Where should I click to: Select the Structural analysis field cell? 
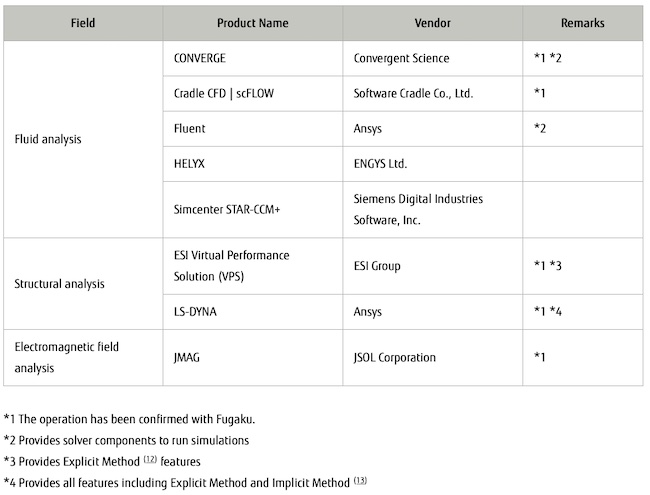pyautogui.click(x=60, y=284)
